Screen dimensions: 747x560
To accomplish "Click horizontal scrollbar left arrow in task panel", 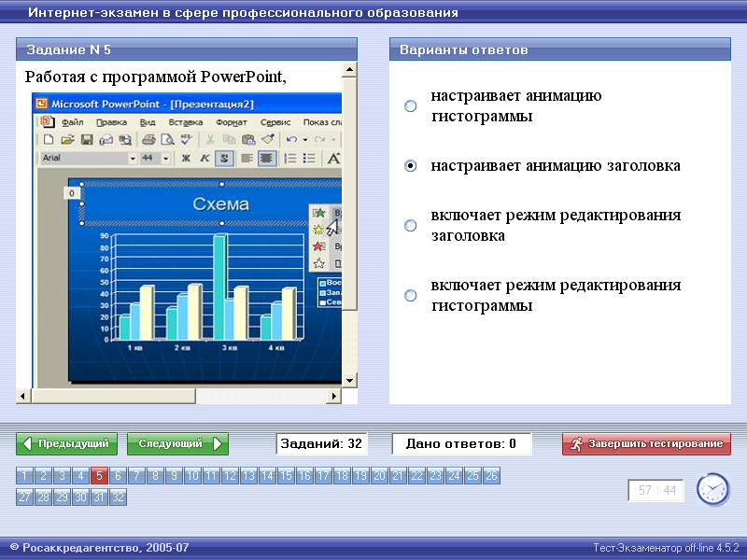I will (23, 396).
